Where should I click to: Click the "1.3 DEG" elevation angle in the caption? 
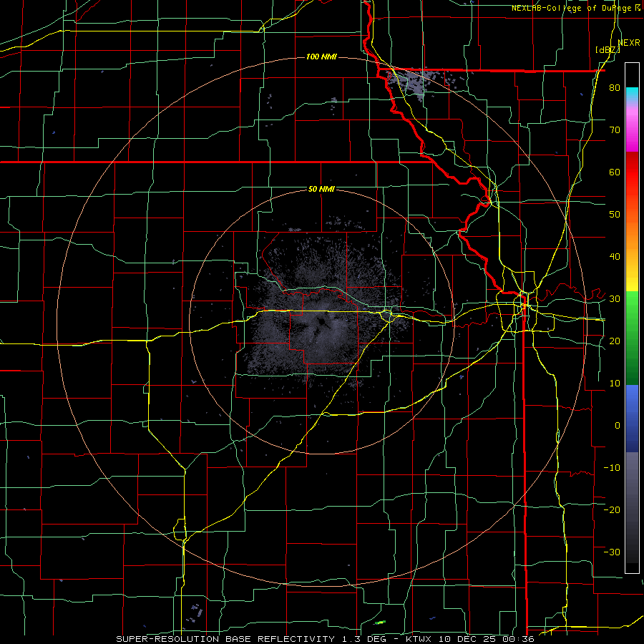pyautogui.click(x=364, y=639)
